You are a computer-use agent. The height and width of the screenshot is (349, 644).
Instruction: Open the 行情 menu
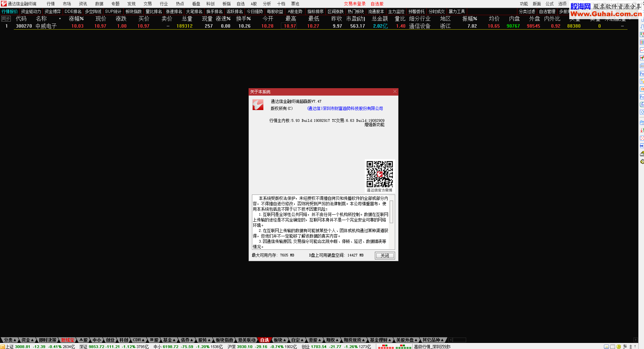51,4
